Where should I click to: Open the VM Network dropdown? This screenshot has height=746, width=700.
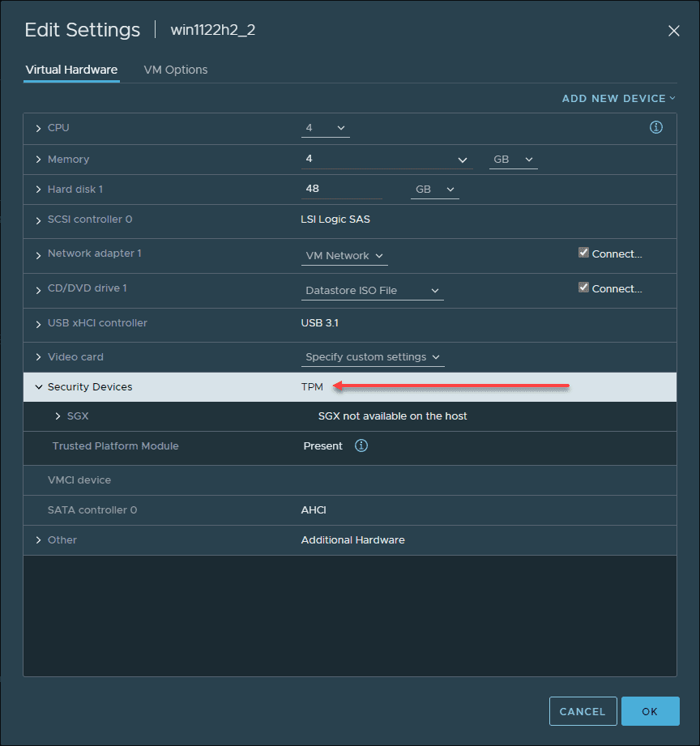(x=344, y=256)
